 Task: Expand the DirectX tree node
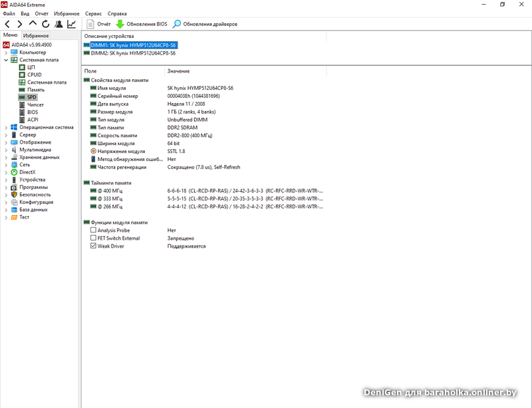(6, 172)
